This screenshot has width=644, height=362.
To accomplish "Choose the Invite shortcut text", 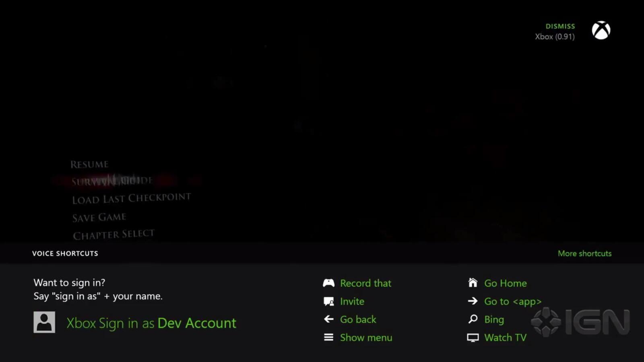I will (352, 301).
